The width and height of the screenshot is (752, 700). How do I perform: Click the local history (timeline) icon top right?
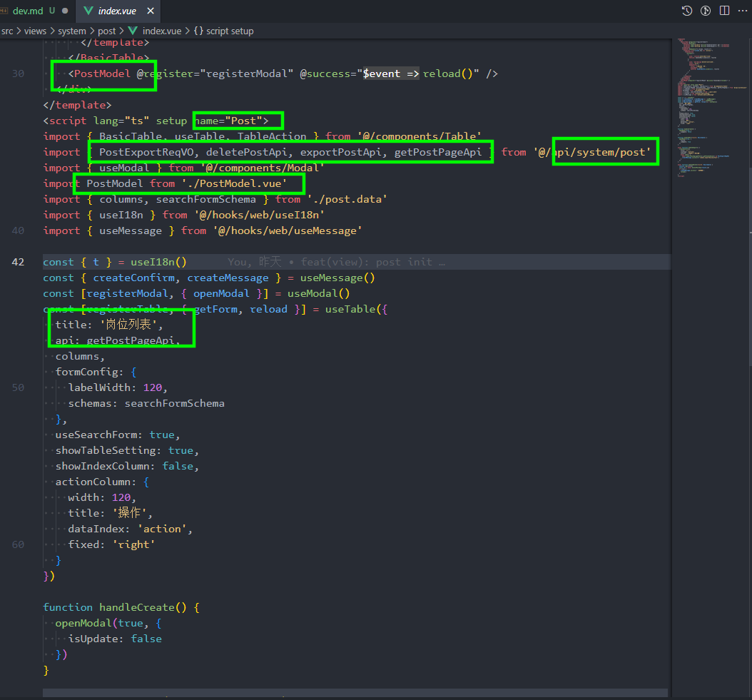687,11
